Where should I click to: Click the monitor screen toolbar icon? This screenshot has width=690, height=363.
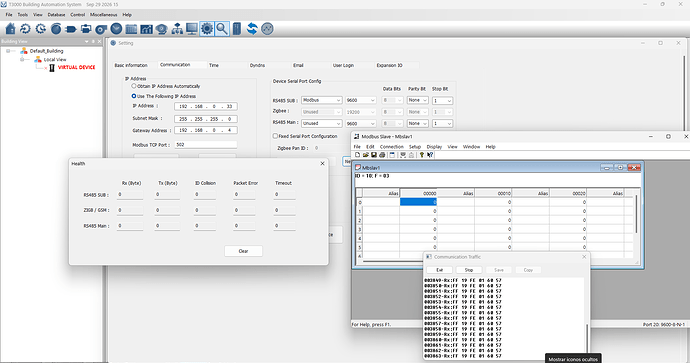(x=192, y=29)
